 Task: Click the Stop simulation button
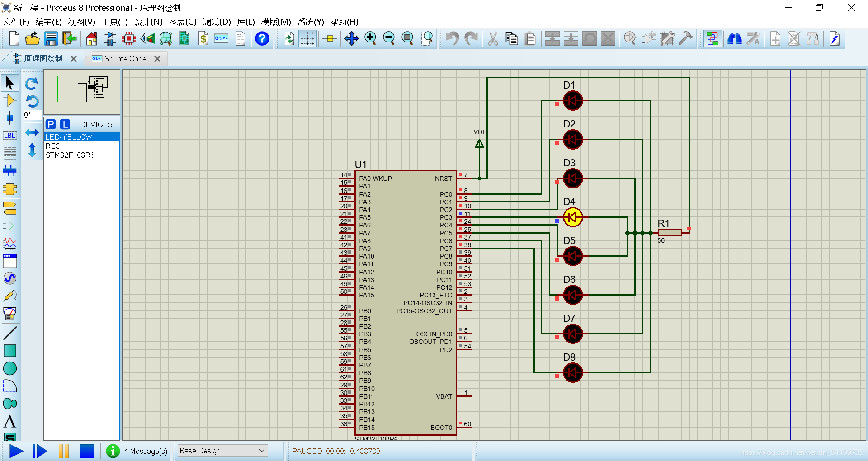pos(87,451)
